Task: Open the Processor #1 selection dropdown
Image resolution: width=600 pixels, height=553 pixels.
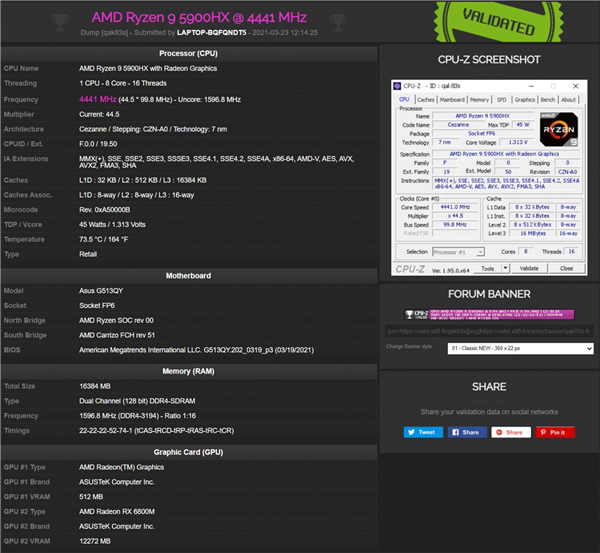Action: coord(461,252)
